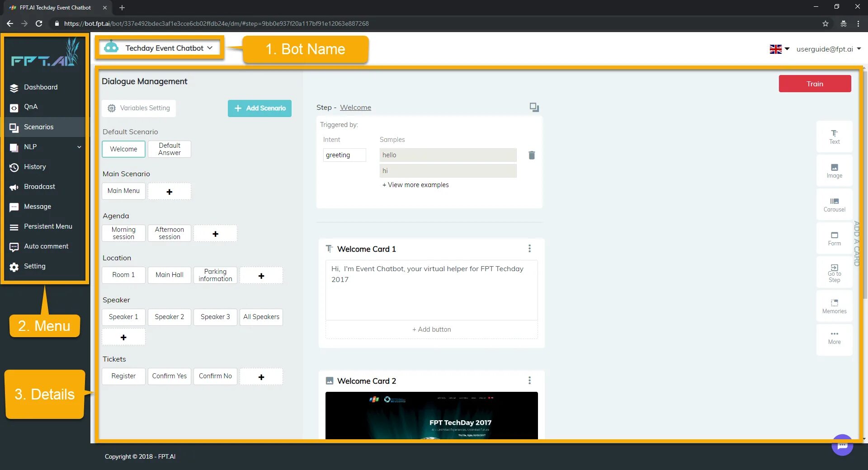Image resolution: width=868 pixels, height=470 pixels.
Task: Reload the browser page
Action: (x=39, y=23)
